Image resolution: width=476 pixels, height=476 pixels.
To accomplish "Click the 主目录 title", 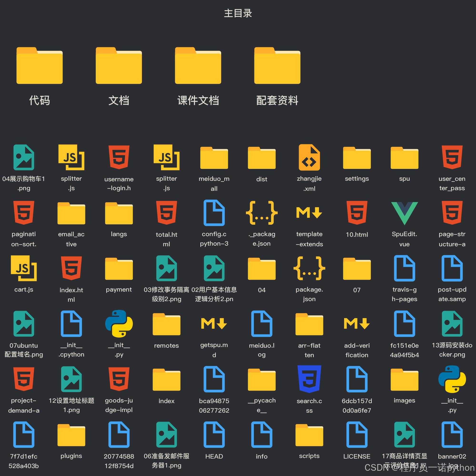I will point(238,13).
